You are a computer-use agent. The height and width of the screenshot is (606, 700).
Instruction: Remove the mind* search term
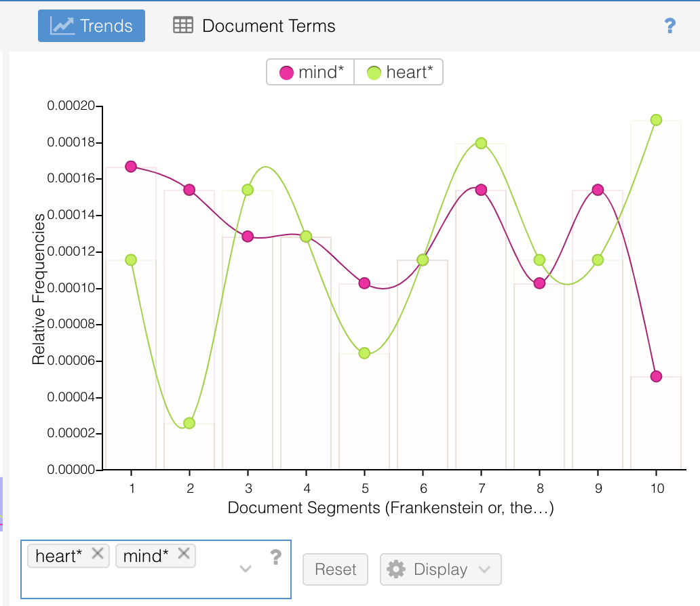click(183, 554)
